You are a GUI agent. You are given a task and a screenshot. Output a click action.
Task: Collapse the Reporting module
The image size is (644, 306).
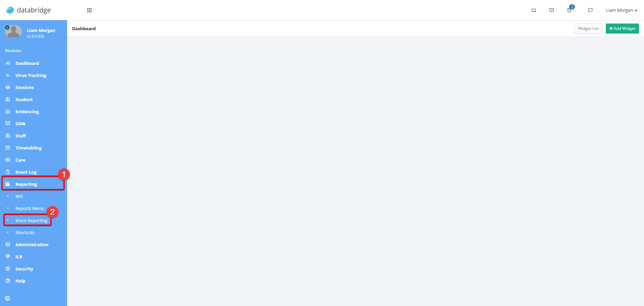click(x=34, y=184)
